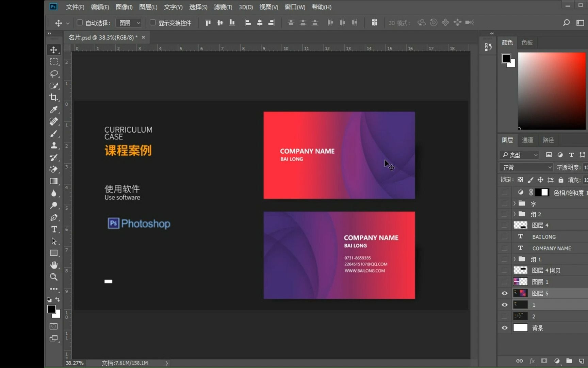This screenshot has width=588, height=368.
Task: Click align top edges button
Action: 208,22
